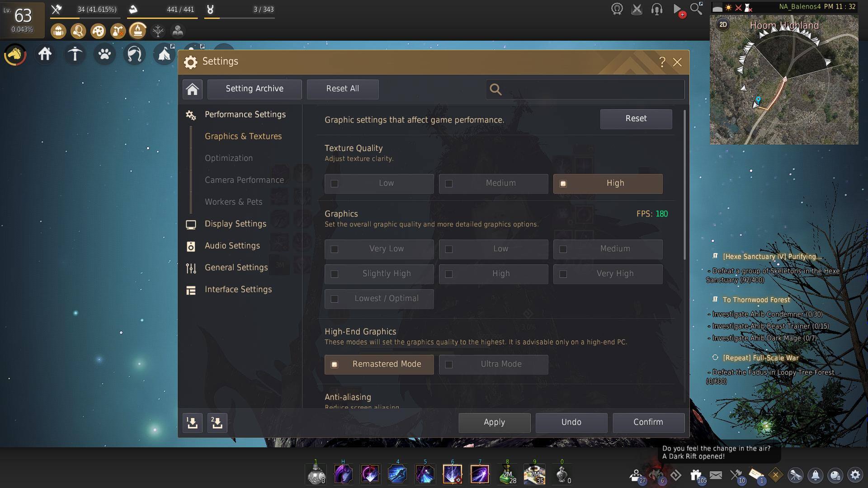
Task: Click the Settings home icon
Action: (192, 89)
